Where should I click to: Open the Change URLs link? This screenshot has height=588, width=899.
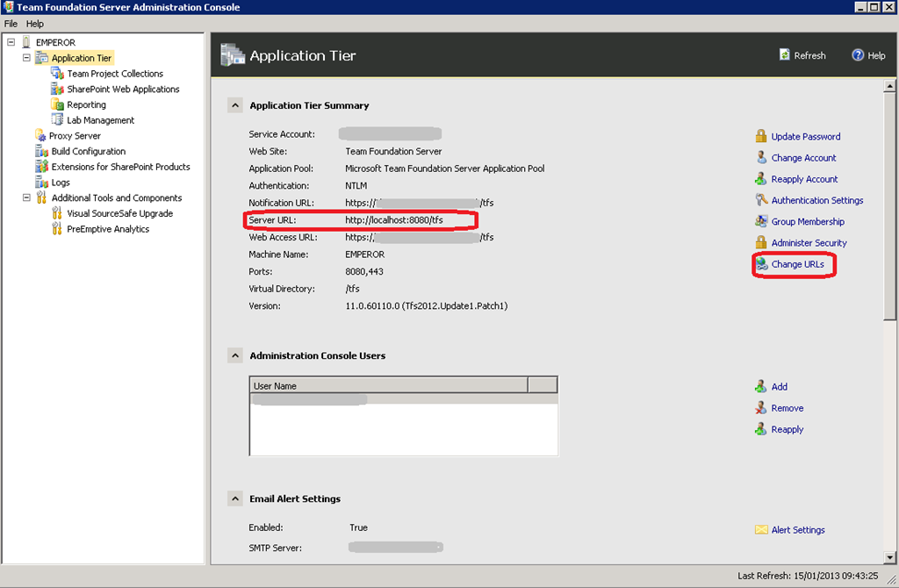click(797, 264)
